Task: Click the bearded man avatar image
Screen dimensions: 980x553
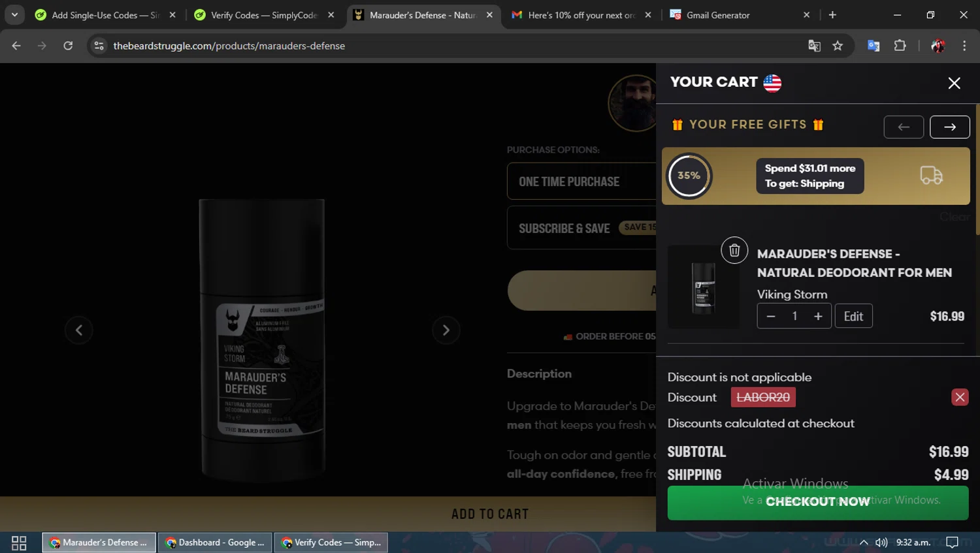Action: (x=632, y=103)
